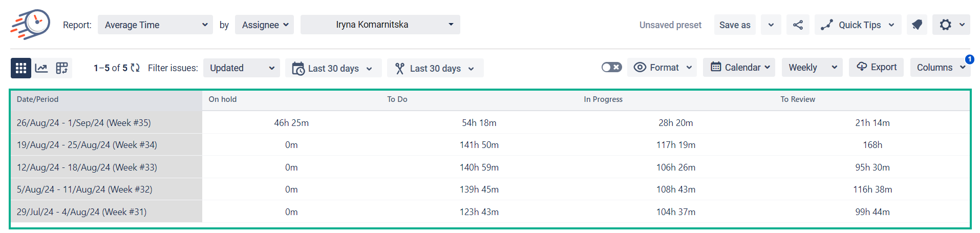Open the Quick Tips menu

click(x=858, y=25)
